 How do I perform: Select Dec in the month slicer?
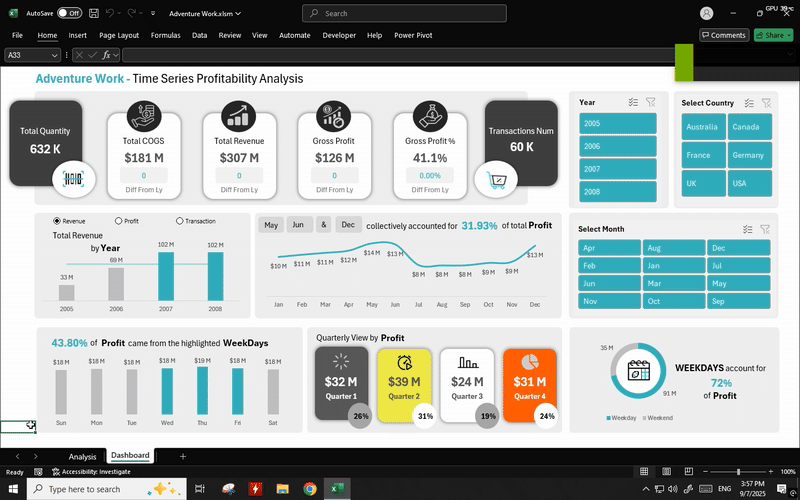(739, 248)
